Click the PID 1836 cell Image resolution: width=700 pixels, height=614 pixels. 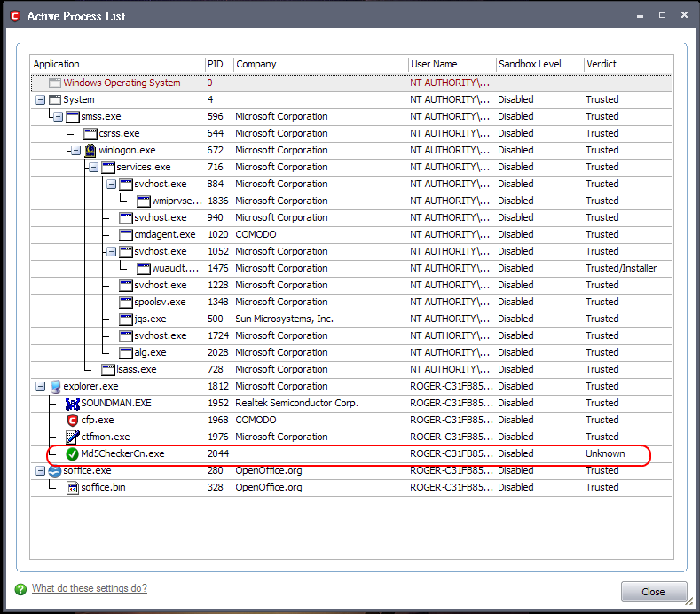(218, 201)
